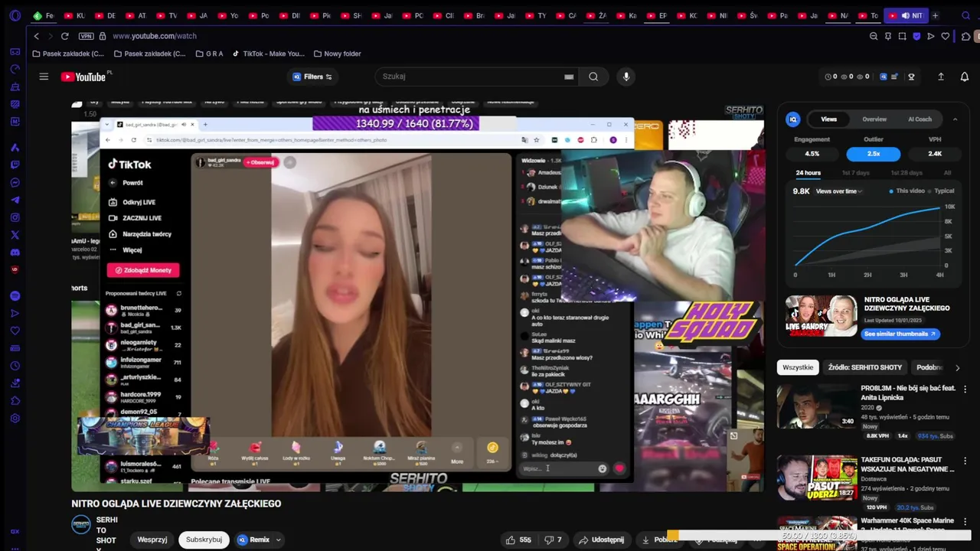Expand the Remix button dropdown arrow
The width and height of the screenshot is (980, 551).
[279, 540]
